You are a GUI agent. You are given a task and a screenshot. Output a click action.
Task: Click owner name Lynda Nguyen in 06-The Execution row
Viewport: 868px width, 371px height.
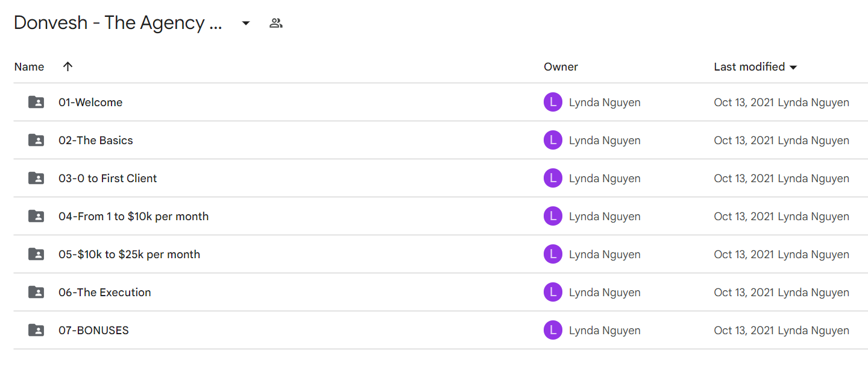coord(605,293)
